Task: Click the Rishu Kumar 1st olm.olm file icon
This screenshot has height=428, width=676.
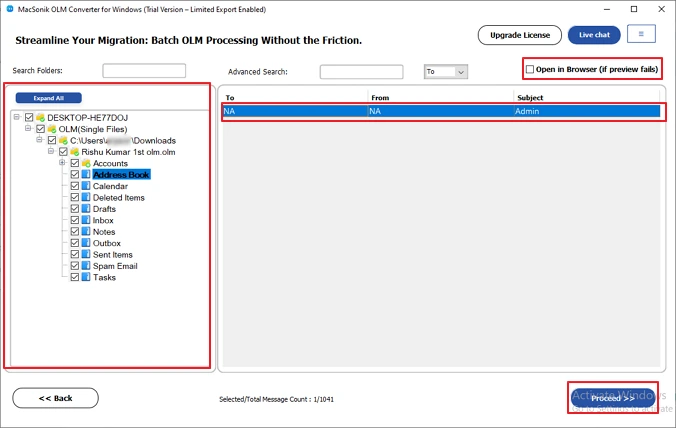Action: [x=75, y=152]
